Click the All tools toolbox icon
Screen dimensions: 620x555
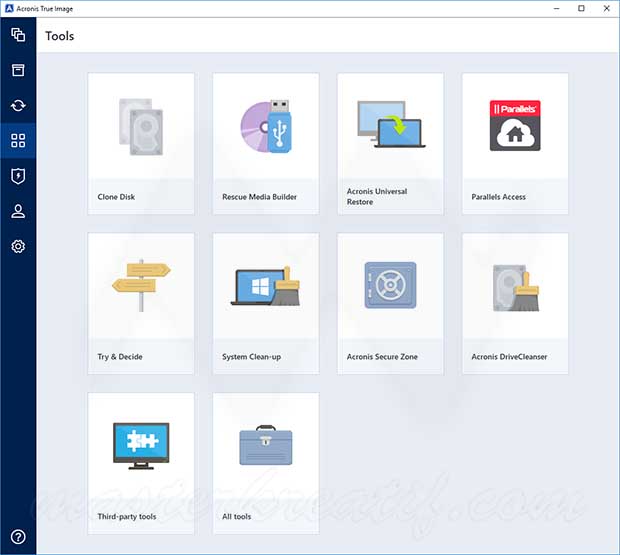(266, 445)
